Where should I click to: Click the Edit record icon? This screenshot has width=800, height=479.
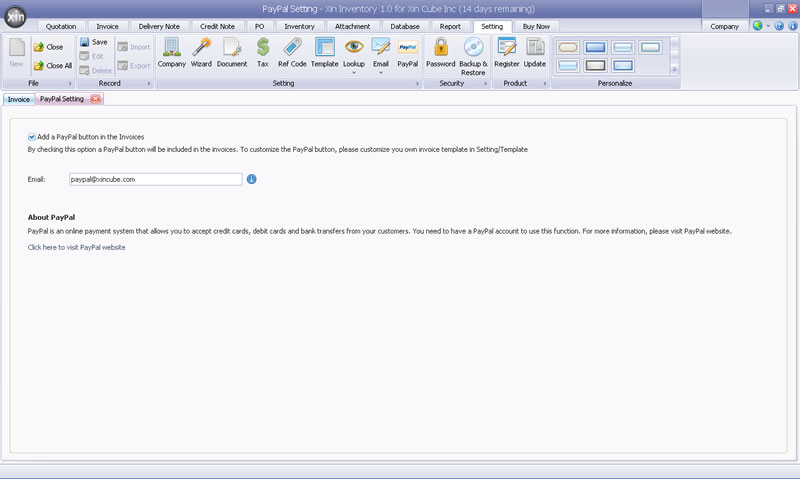click(x=92, y=56)
